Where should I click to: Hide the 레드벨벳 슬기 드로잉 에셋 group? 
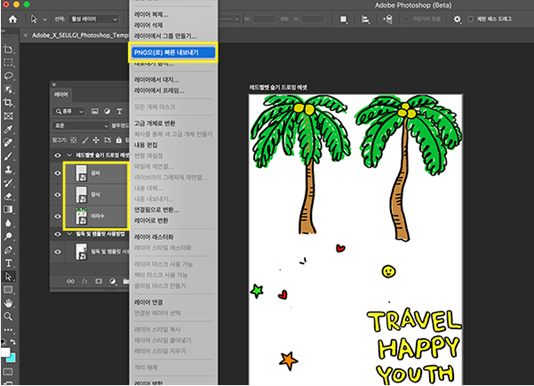(58, 155)
